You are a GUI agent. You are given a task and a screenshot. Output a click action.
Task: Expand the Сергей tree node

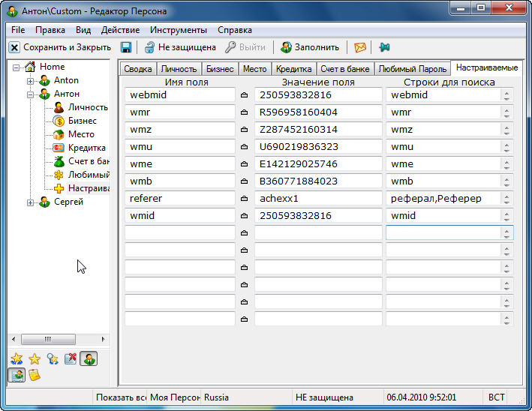coord(30,202)
